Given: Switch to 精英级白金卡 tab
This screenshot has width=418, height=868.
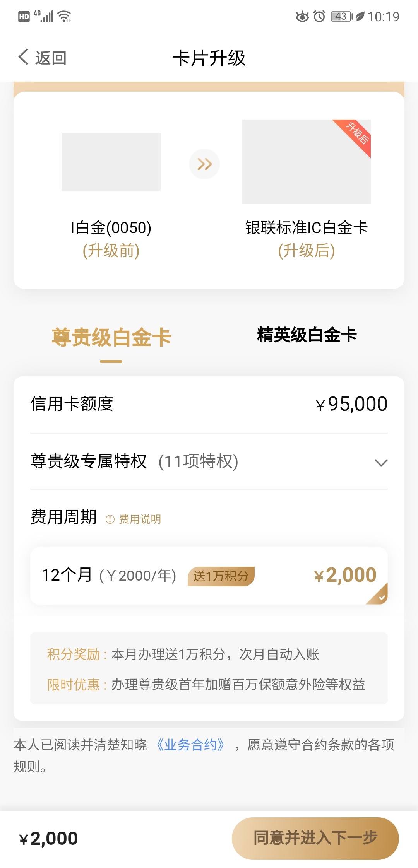Looking at the screenshot, I should point(307,335).
